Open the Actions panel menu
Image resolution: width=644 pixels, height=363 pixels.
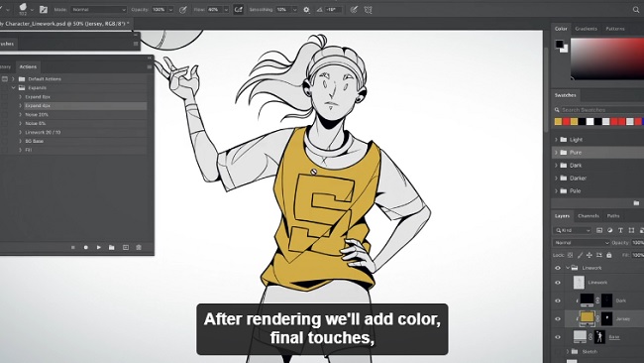point(149,66)
